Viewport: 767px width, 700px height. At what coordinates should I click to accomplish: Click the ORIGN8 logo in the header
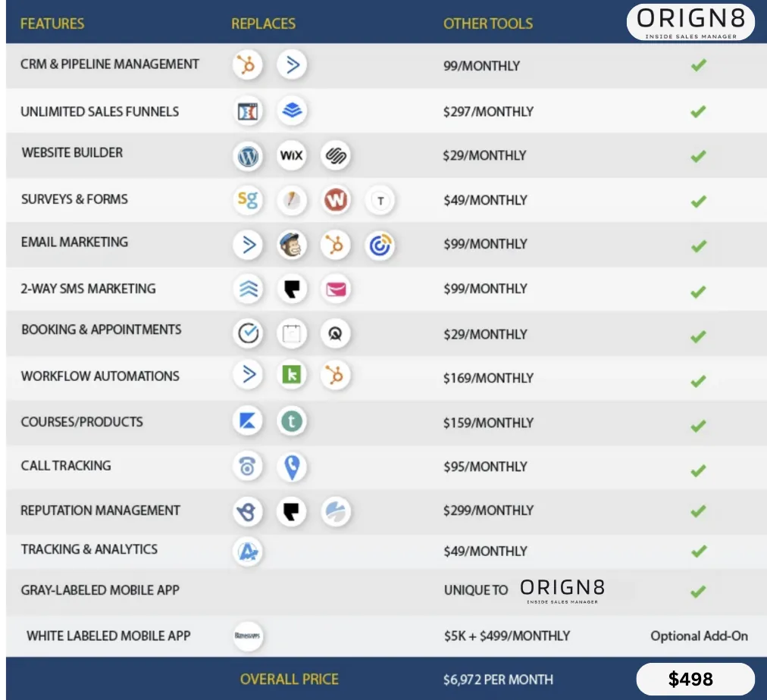click(690, 22)
